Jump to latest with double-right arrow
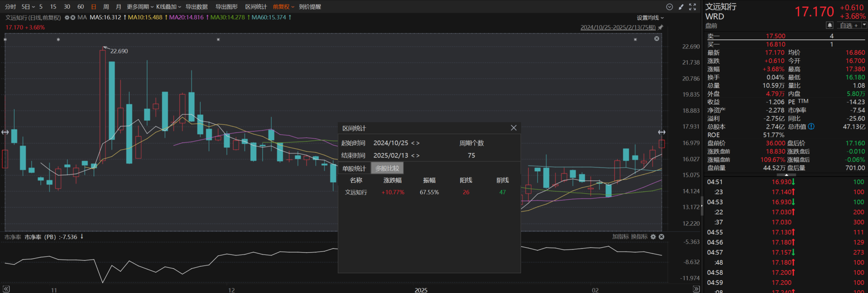 [x=696, y=289]
